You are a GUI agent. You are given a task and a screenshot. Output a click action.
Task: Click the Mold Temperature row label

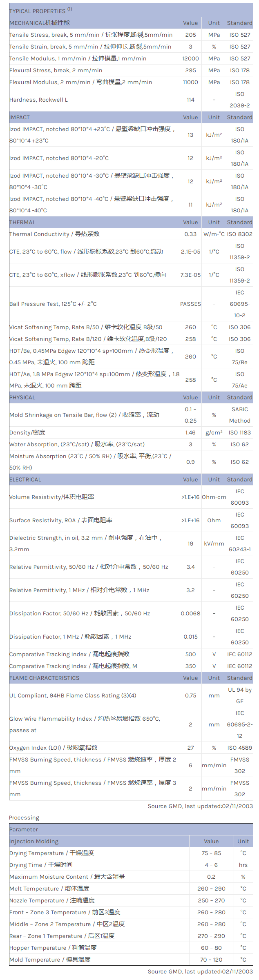click(x=50, y=960)
